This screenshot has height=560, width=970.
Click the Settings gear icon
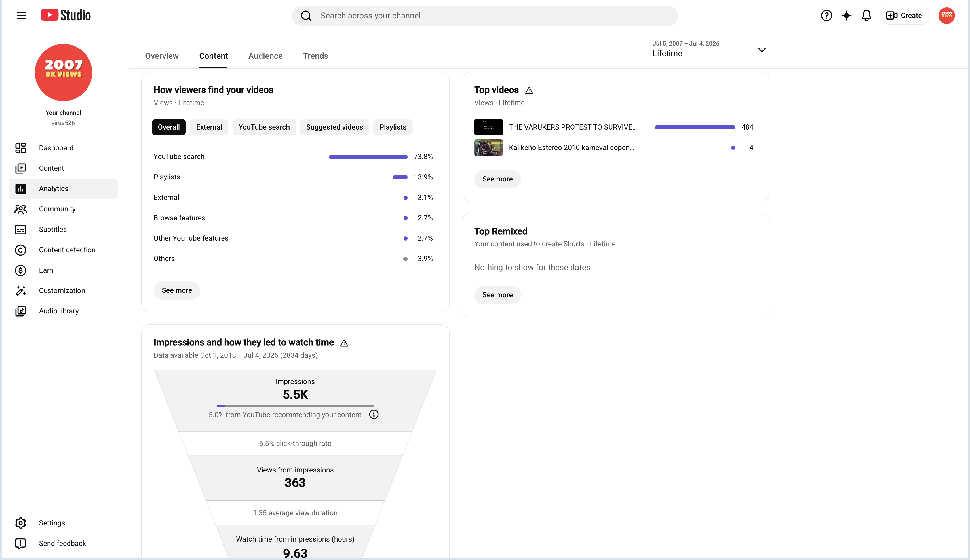pyautogui.click(x=20, y=523)
